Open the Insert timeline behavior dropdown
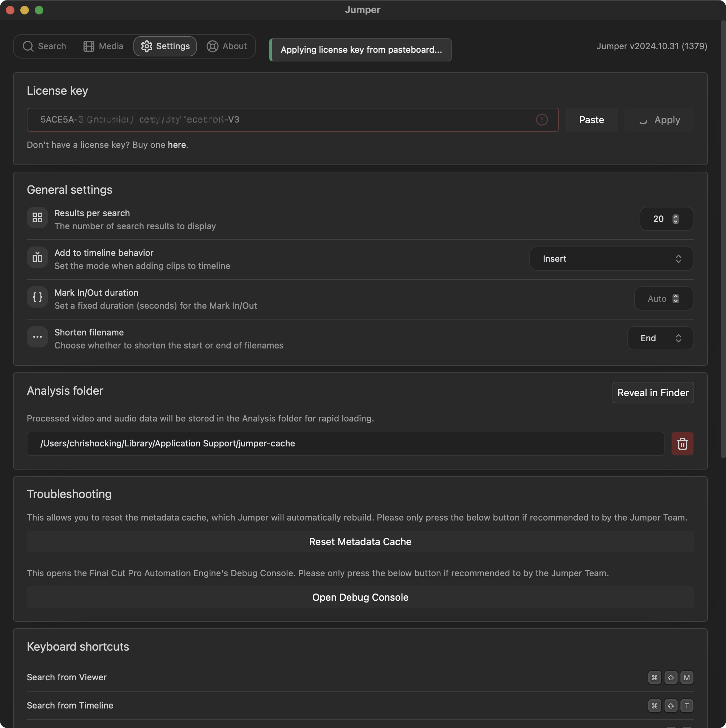 [611, 259]
